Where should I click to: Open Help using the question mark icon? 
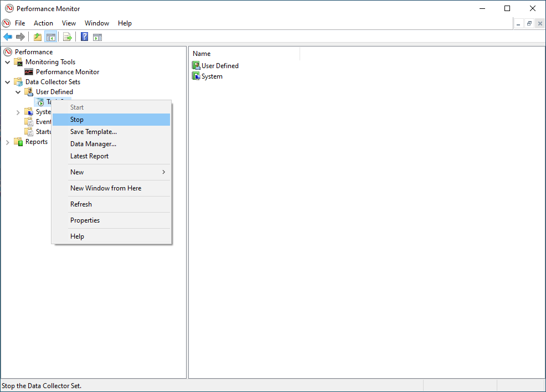coord(84,37)
